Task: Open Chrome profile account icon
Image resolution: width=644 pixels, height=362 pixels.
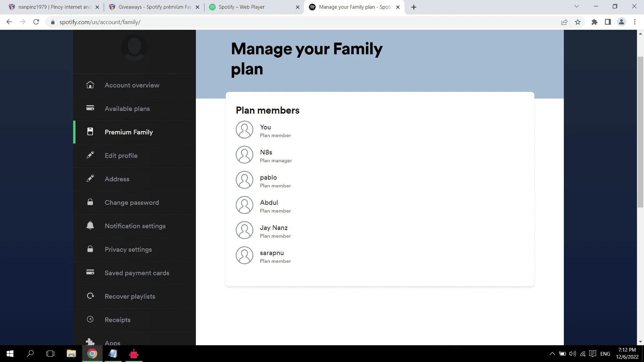Action: [x=622, y=22]
